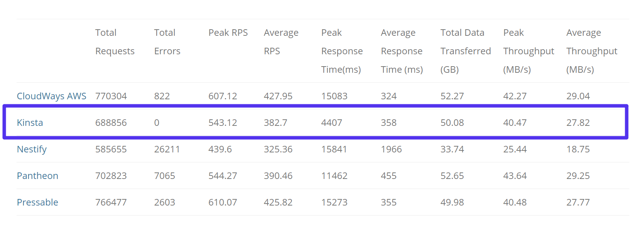
Task: Click Pantheon's peak RPS value 544.27
Action: pos(222,176)
